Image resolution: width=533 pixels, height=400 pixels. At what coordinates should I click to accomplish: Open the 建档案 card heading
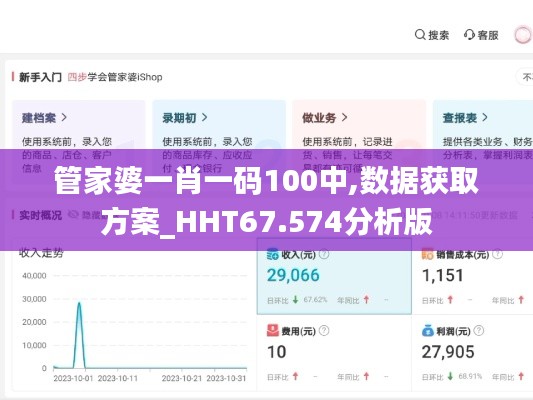click(x=39, y=118)
